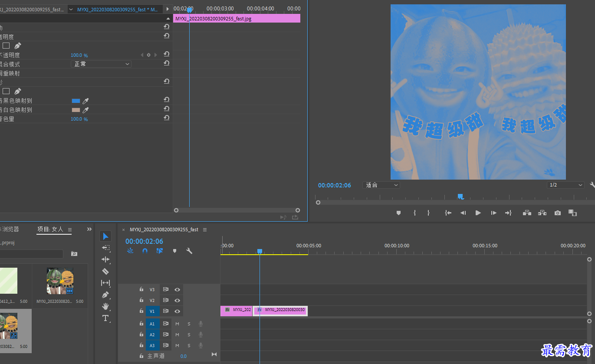Close the timeline sequence tab
The height and width of the screenshot is (364, 595).
[124, 230]
